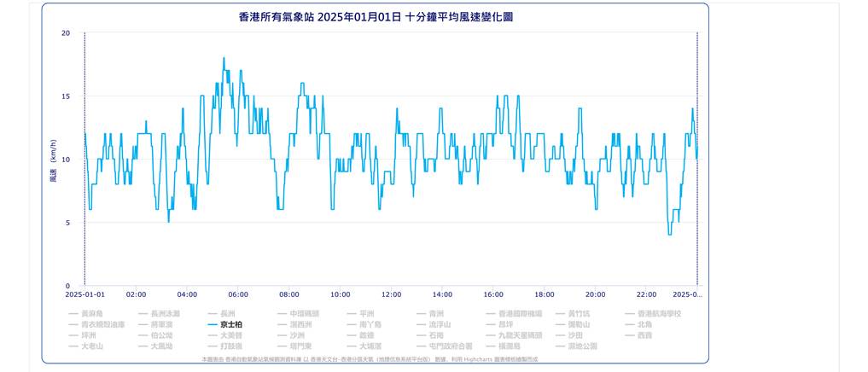Toggle the 昂坪 station in the legend
The height and width of the screenshot is (372, 868).
504,325
